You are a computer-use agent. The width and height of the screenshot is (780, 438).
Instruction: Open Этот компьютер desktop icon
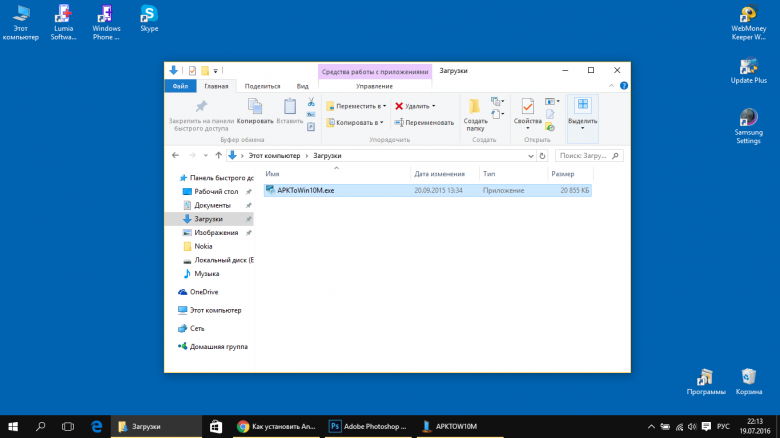click(x=20, y=22)
